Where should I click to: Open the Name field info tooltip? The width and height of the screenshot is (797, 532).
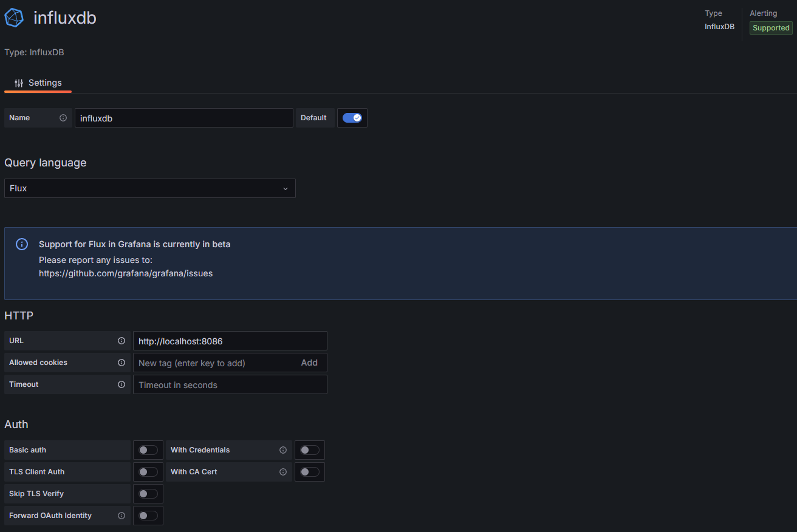pyautogui.click(x=63, y=118)
